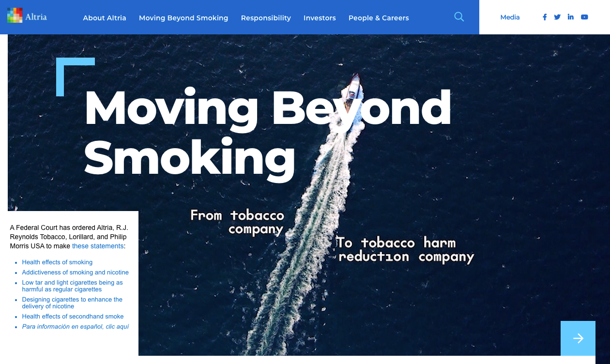This screenshot has height=364, width=610.
Task: Open 'Health effects of secondhand smoke' link
Action: (x=73, y=317)
